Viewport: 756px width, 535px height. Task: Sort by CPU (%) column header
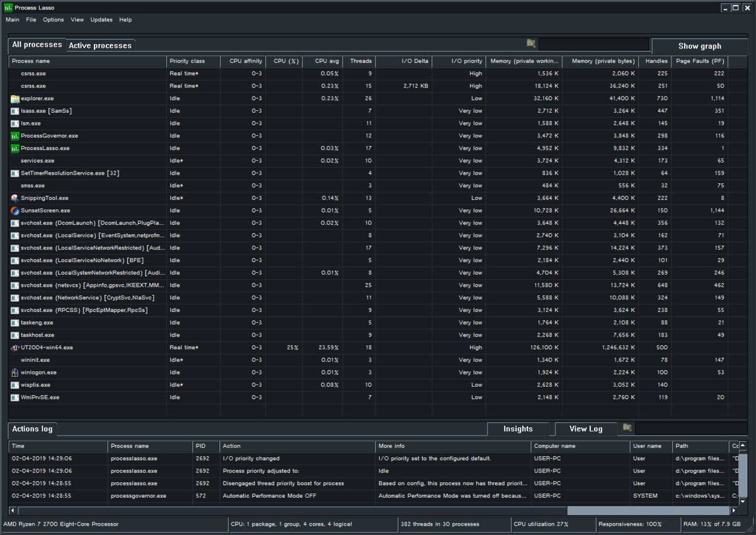coord(283,61)
